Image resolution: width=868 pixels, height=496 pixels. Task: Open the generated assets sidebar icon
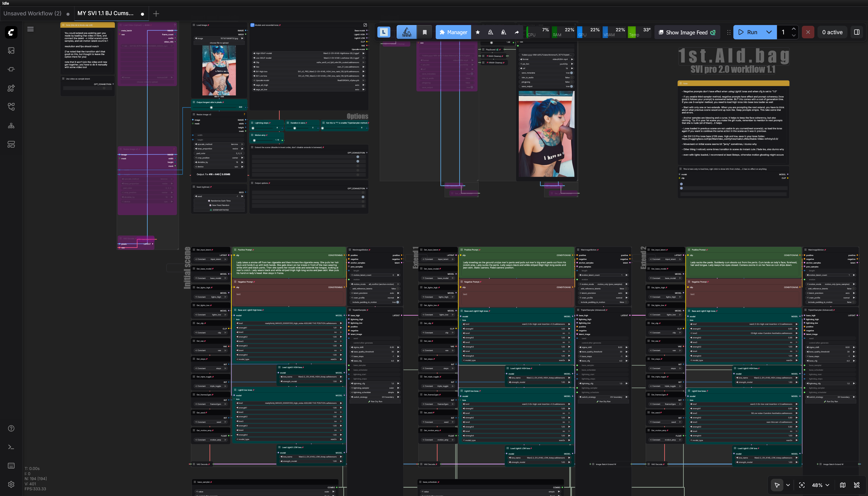click(11, 51)
